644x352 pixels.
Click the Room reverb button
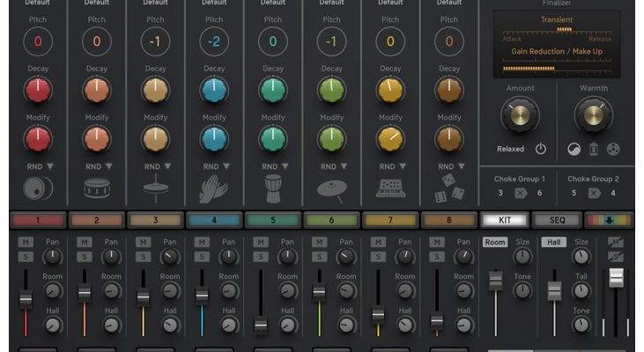495,242
